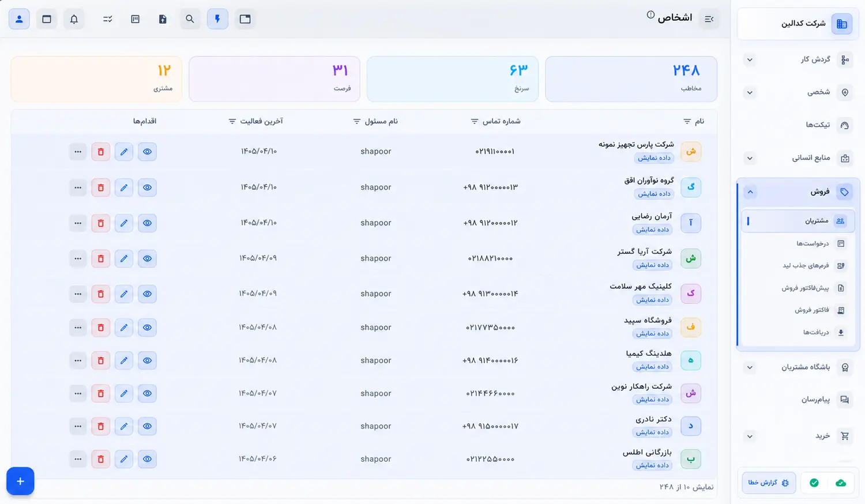Open more options for آرمان رضایی row
Screen dimensions: 865x504
78,223
